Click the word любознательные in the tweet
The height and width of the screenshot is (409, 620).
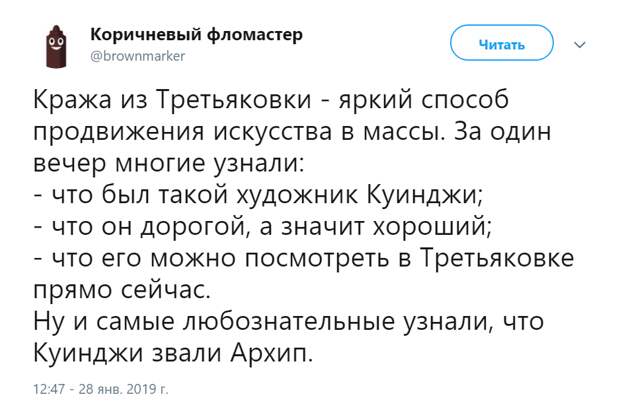pos(289,322)
